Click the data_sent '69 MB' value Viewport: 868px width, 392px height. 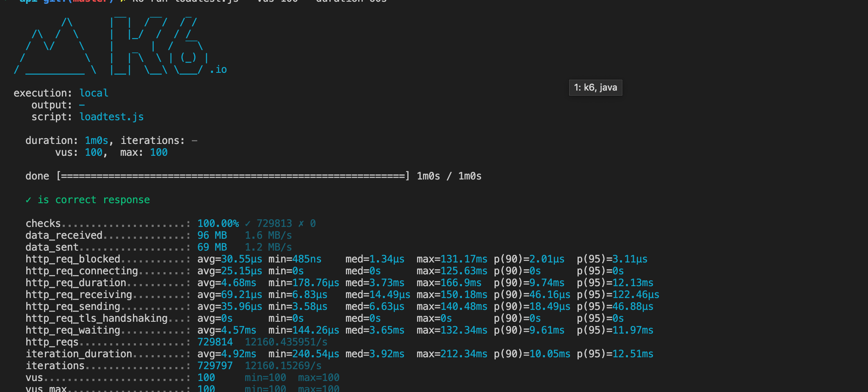point(212,247)
